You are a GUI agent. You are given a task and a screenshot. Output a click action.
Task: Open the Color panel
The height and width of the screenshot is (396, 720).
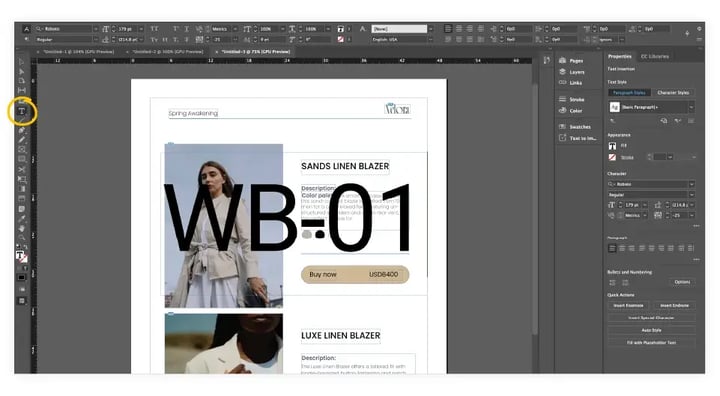[570, 111]
